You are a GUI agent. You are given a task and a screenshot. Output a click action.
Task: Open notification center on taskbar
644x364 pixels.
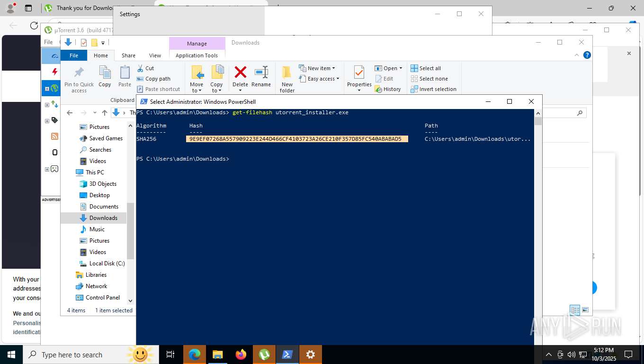coord(628,355)
